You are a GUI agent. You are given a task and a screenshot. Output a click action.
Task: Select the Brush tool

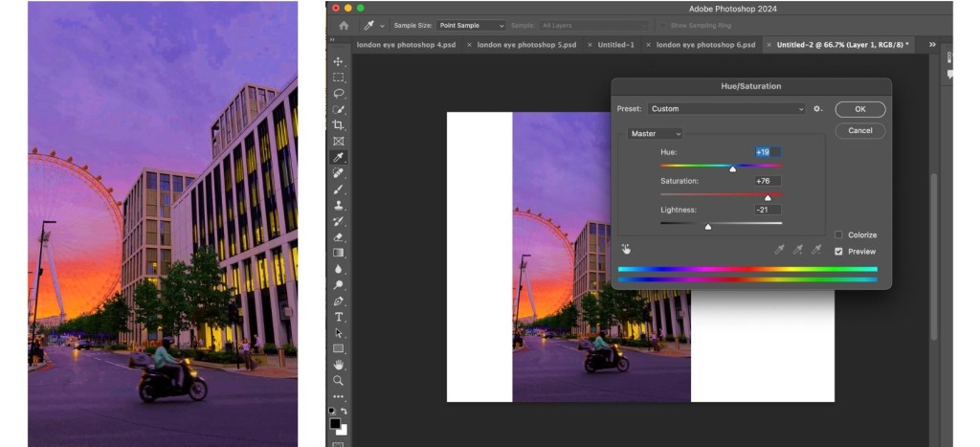pyautogui.click(x=338, y=190)
